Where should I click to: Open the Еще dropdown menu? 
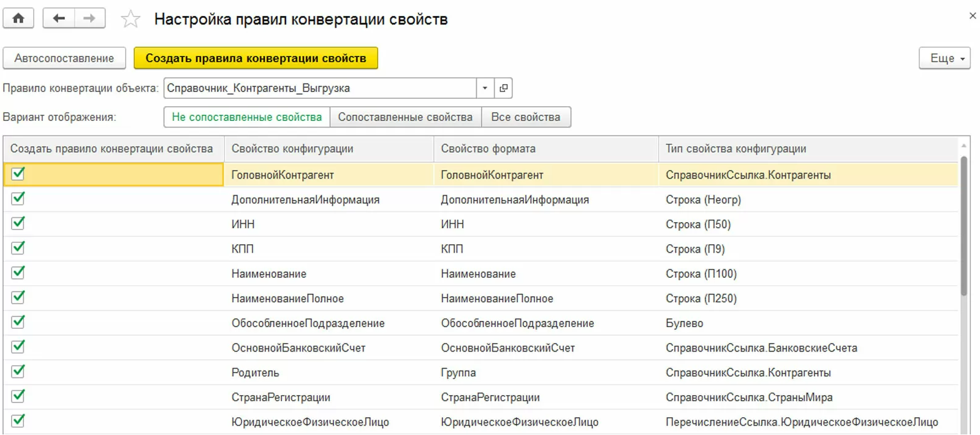(944, 58)
